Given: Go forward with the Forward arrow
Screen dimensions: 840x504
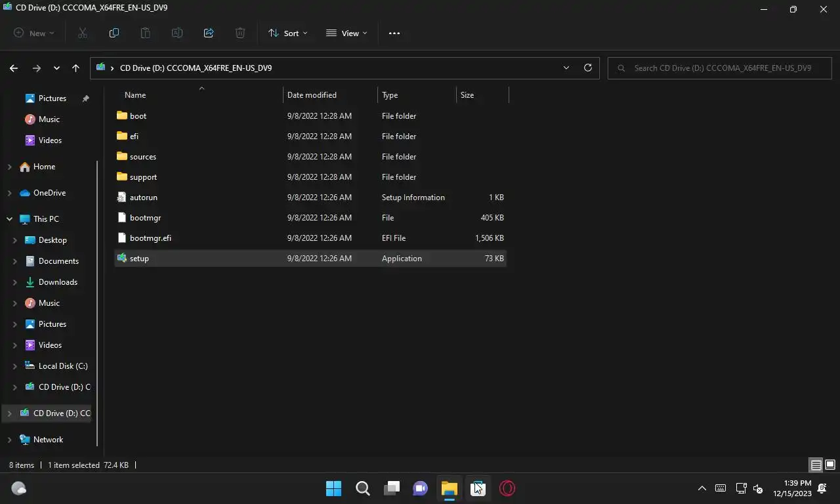Looking at the screenshot, I should (36, 68).
